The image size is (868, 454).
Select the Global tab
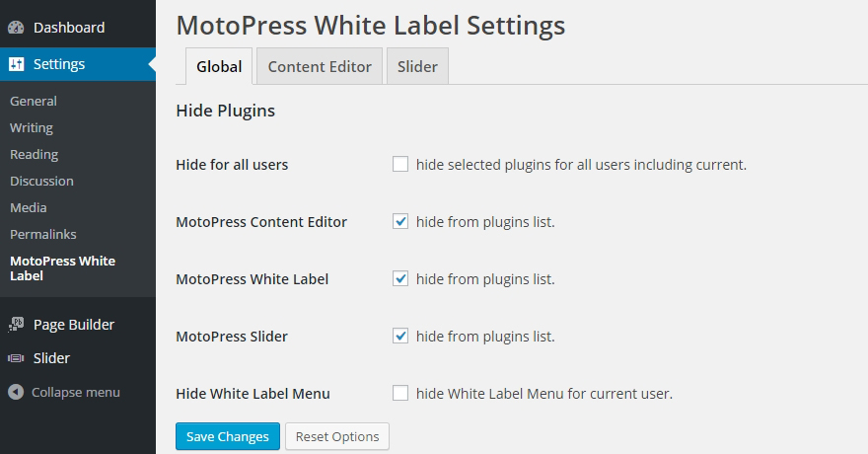tap(219, 67)
